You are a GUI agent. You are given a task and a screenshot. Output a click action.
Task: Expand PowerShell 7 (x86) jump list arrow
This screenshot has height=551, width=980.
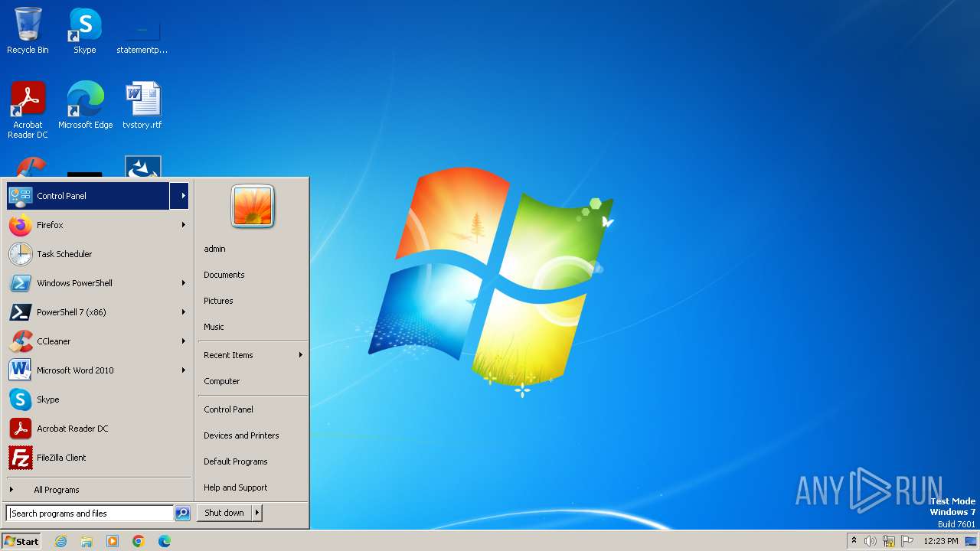183,312
